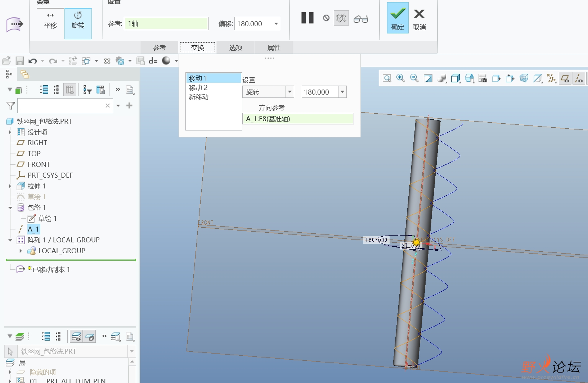
Task: Open the 选项 tab
Action: pyautogui.click(x=236, y=47)
